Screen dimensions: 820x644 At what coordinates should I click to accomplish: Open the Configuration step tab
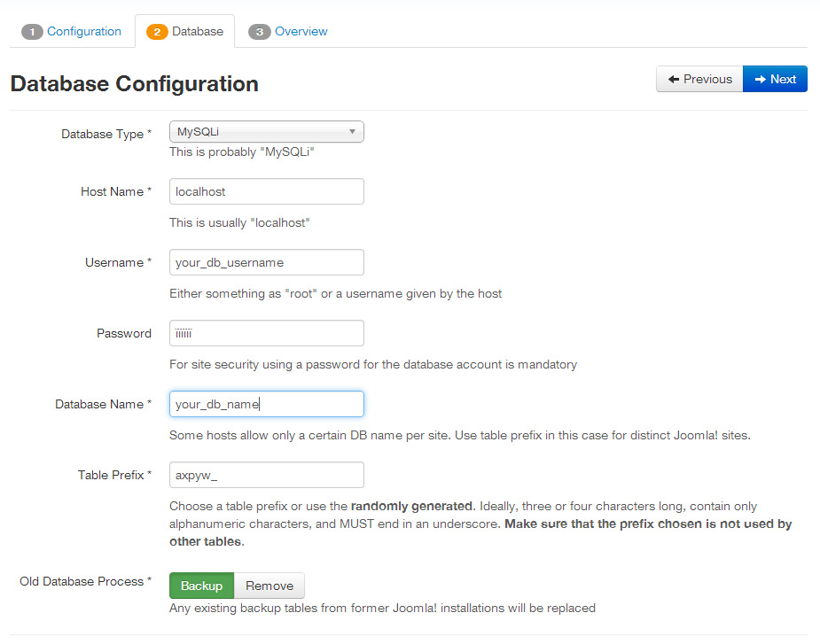point(72,31)
